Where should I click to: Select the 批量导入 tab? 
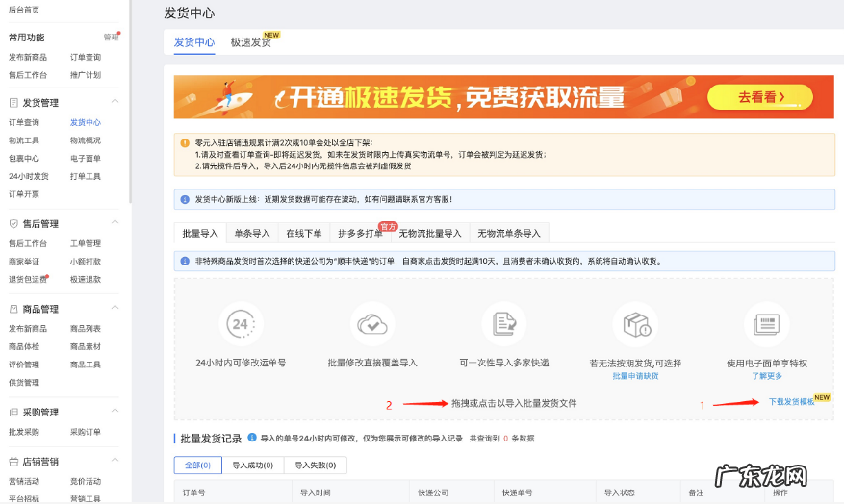click(200, 233)
